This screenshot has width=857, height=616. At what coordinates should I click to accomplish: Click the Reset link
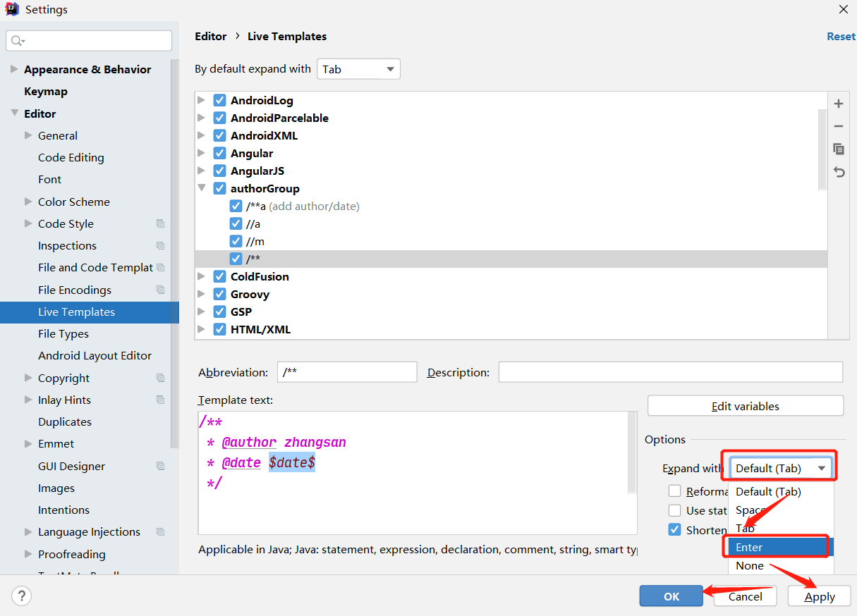point(841,37)
